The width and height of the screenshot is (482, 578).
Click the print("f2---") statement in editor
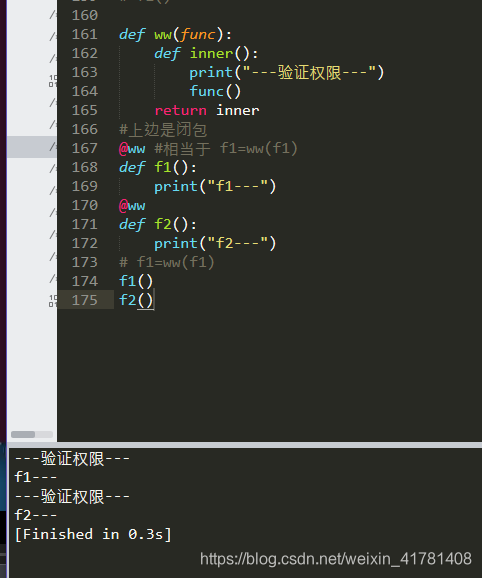(x=215, y=243)
